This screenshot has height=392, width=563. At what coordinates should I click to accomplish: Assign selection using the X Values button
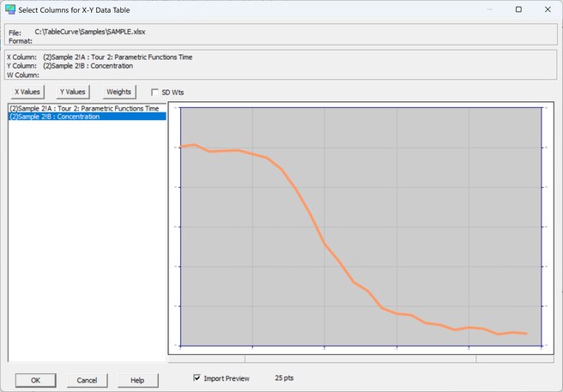coord(27,92)
